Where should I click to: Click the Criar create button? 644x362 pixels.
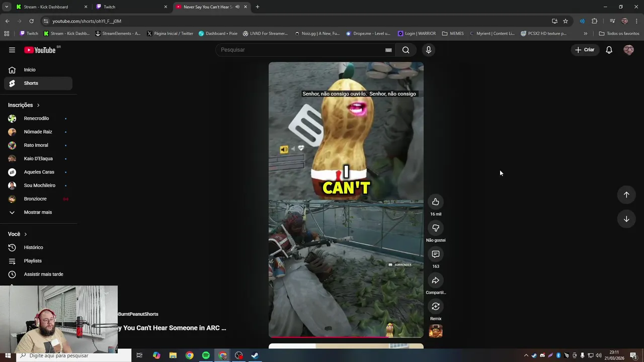click(585, 50)
